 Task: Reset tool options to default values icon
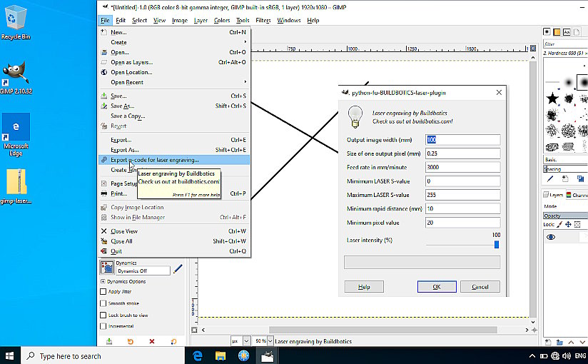pyautogui.click(x=173, y=341)
